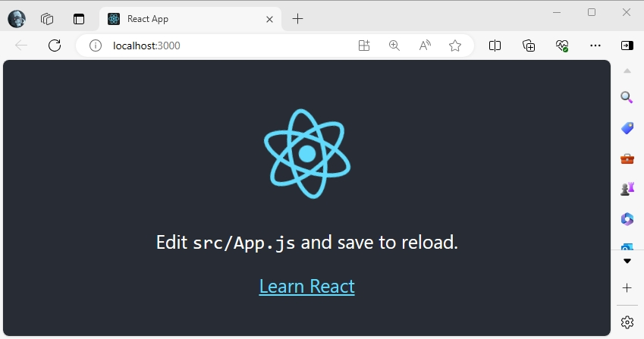Start Read aloud from address bar
Image resolution: width=644 pixels, height=339 pixels.
point(425,46)
